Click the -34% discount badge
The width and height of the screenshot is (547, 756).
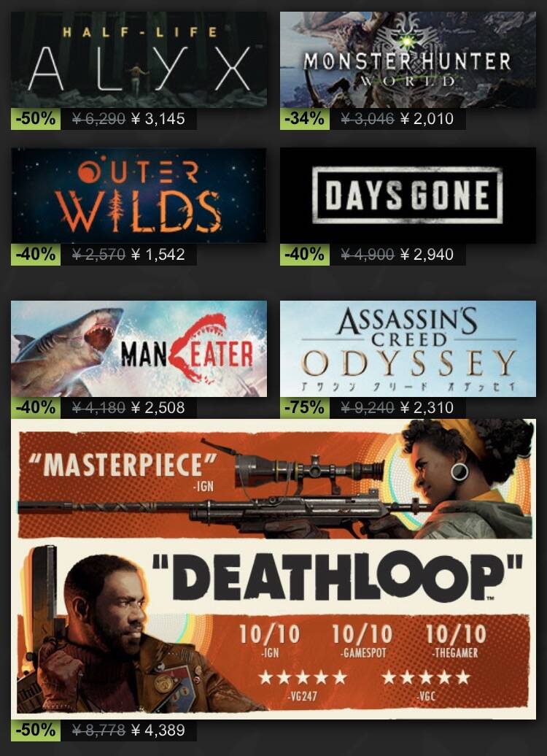pos(305,119)
